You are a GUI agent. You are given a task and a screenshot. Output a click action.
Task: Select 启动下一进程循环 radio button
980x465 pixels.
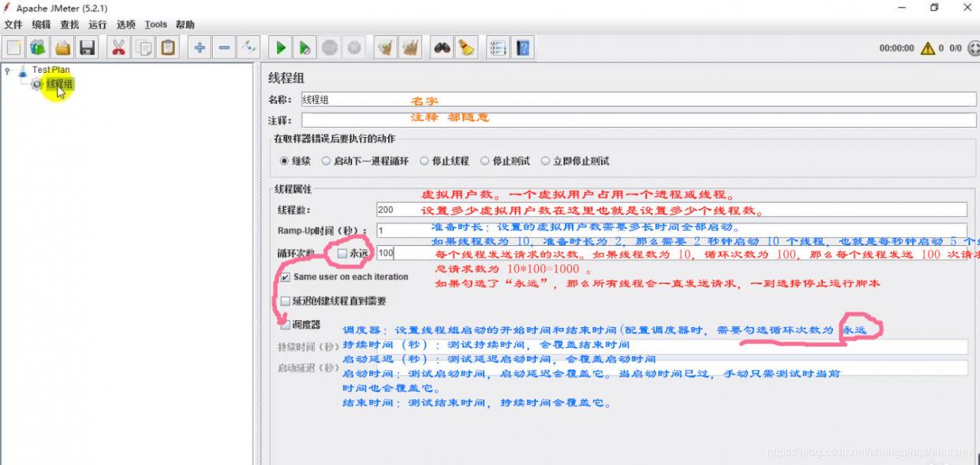pos(326,161)
